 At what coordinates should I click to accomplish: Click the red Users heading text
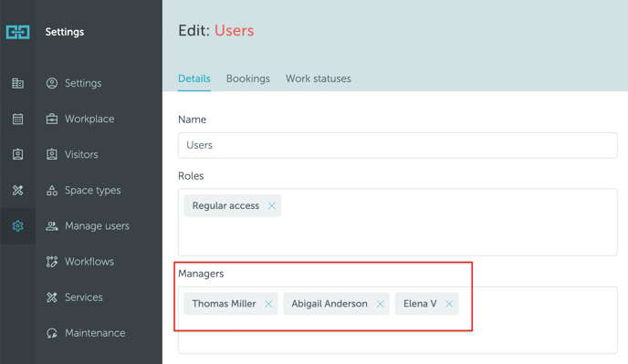pyautogui.click(x=234, y=31)
